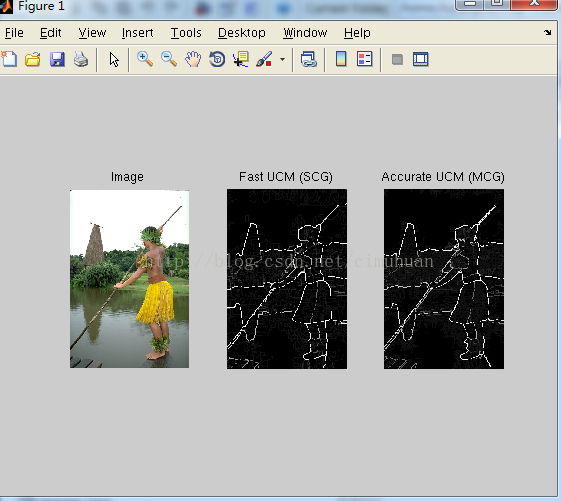Insert a Legend via toolbar icon
This screenshot has width=561, height=501.
(x=365, y=59)
